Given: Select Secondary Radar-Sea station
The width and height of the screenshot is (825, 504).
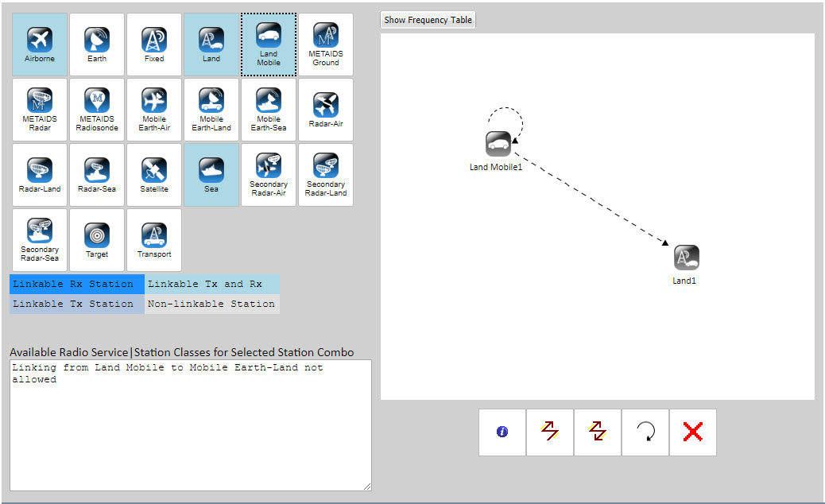Looking at the screenshot, I should (x=40, y=240).
